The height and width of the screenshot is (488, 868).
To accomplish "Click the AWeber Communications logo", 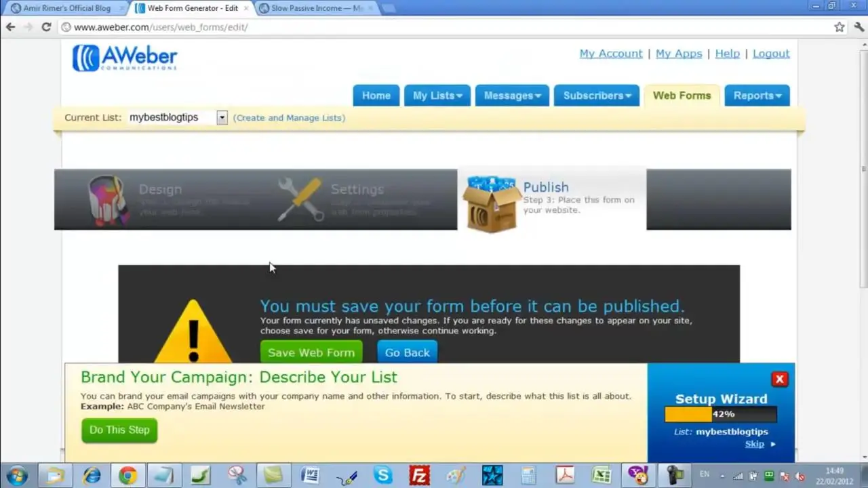I will pos(125,58).
